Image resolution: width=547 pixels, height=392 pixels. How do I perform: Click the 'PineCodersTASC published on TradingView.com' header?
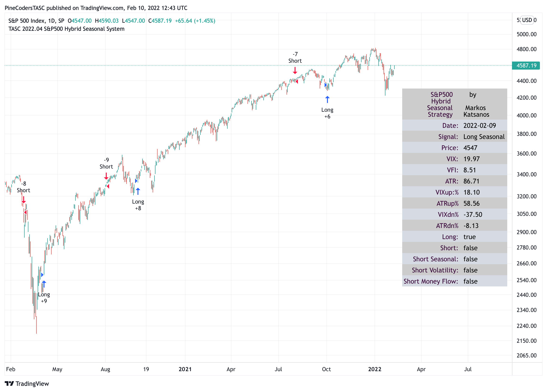point(64,8)
